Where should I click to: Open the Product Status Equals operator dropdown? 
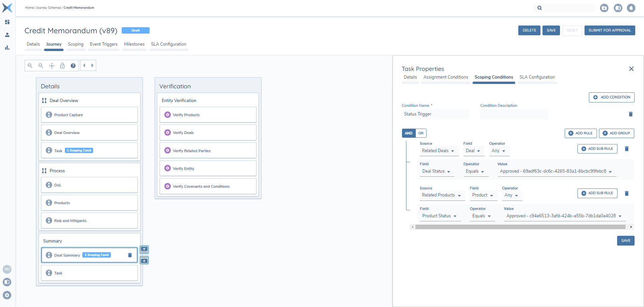[x=482, y=216]
